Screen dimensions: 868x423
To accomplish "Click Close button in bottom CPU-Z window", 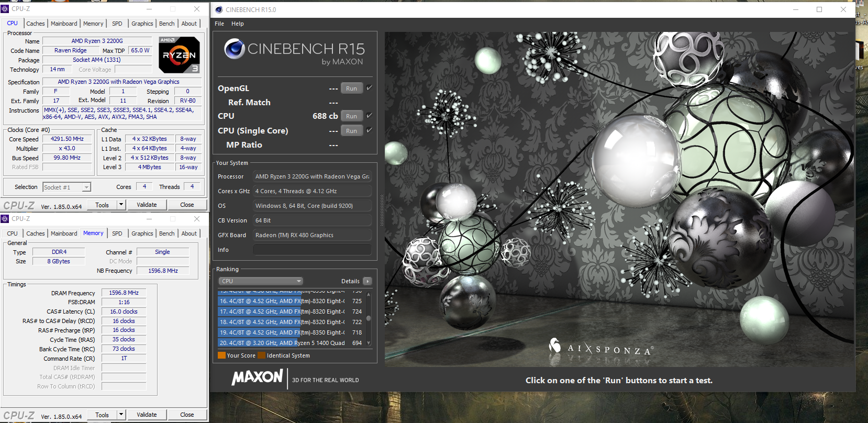I will coord(187,415).
